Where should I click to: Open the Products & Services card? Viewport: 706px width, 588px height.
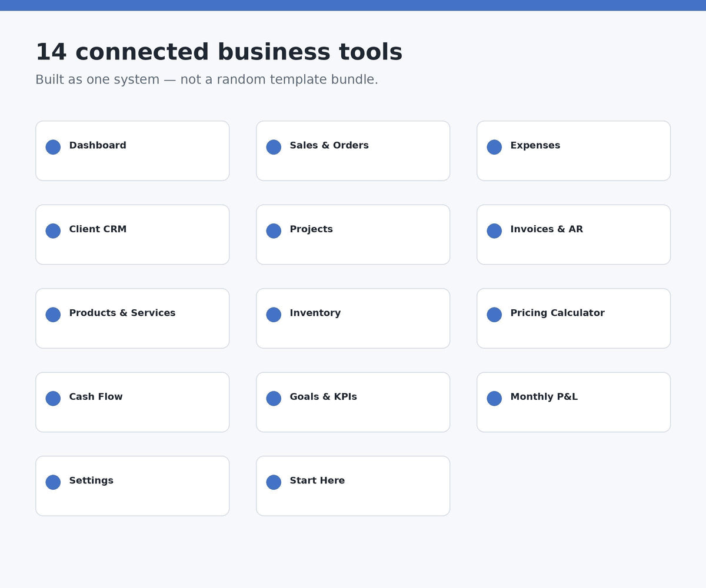(132, 318)
